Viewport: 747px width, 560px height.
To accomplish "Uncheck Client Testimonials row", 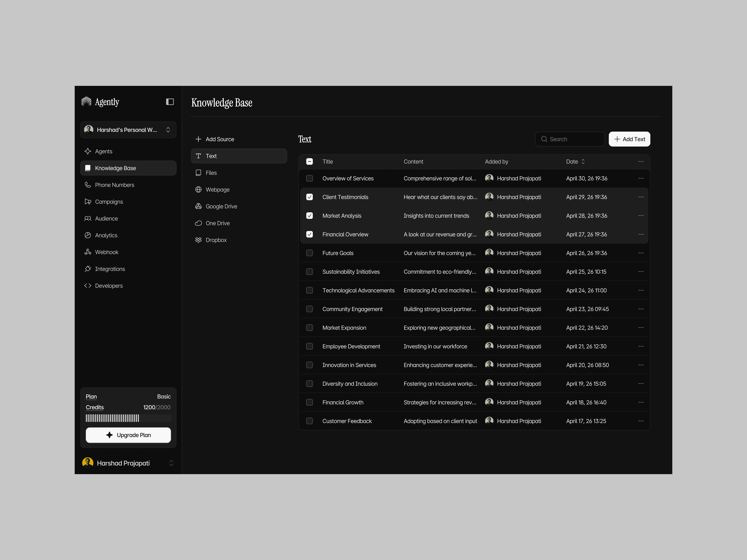I will coord(309,197).
